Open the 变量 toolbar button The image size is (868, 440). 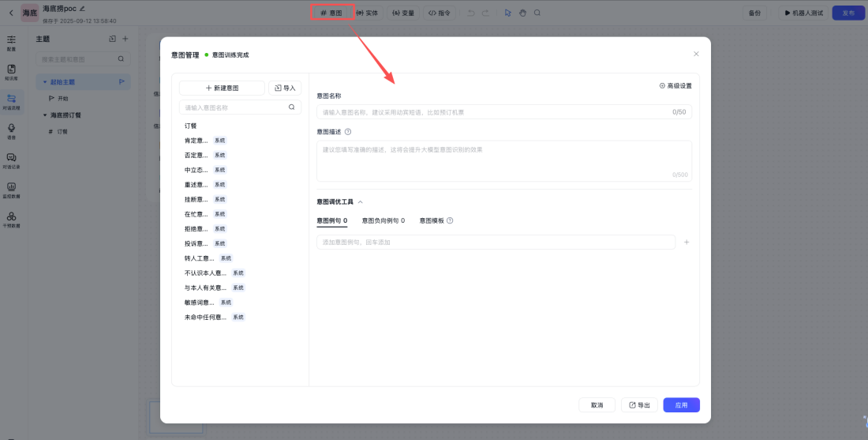[x=403, y=13]
